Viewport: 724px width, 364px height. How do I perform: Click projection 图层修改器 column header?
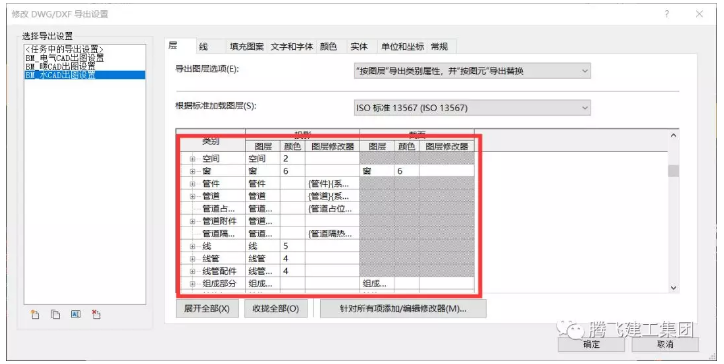coord(332,146)
